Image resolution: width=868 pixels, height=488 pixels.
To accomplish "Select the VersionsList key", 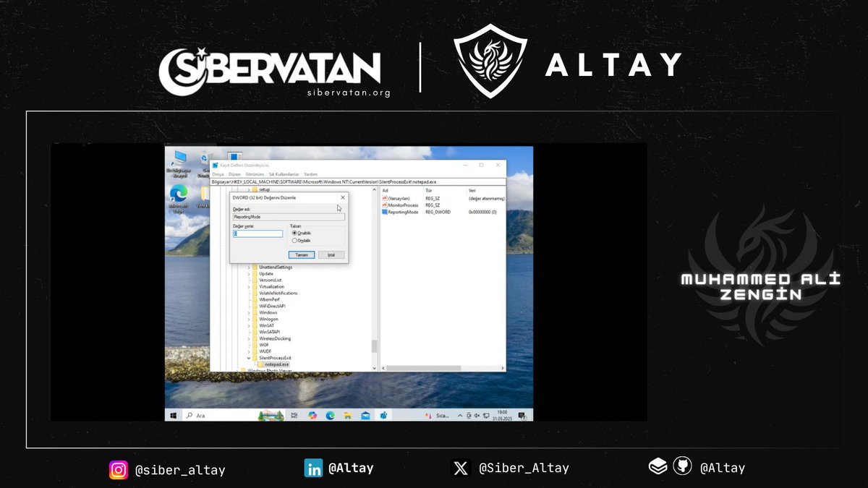I will [x=271, y=281].
